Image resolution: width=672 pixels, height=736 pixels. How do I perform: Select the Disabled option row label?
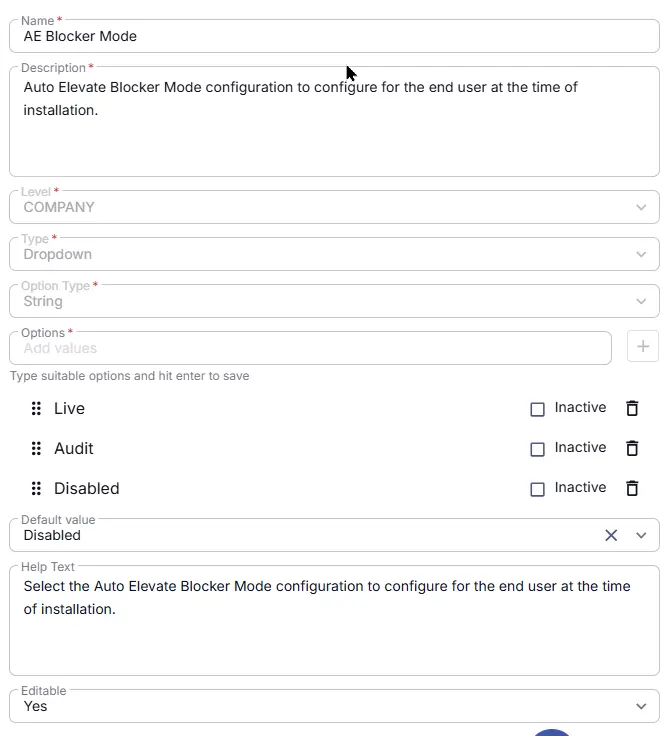tap(87, 489)
